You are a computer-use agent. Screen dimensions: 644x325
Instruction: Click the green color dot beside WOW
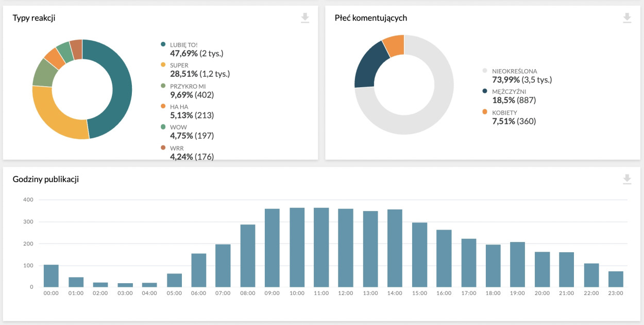click(x=164, y=127)
